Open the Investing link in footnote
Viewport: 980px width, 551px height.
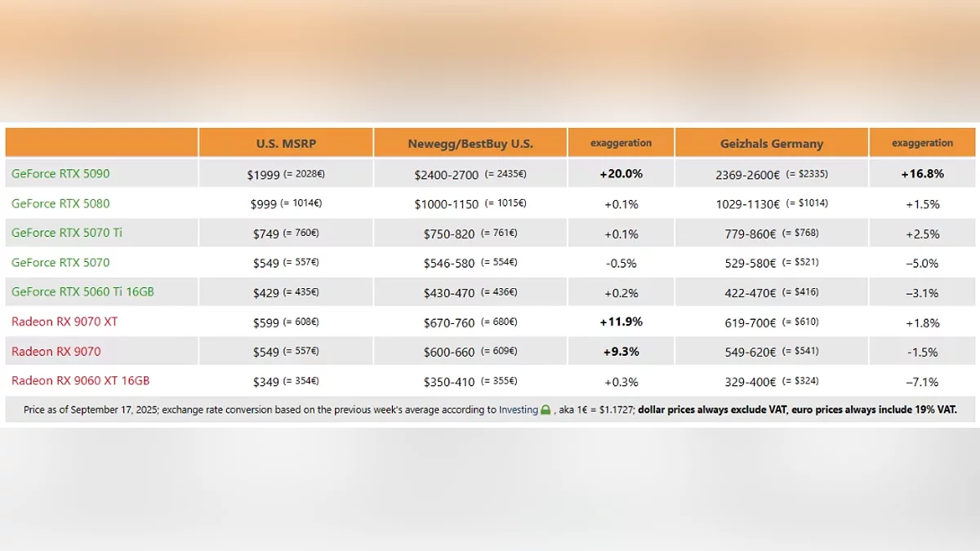coord(519,410)
